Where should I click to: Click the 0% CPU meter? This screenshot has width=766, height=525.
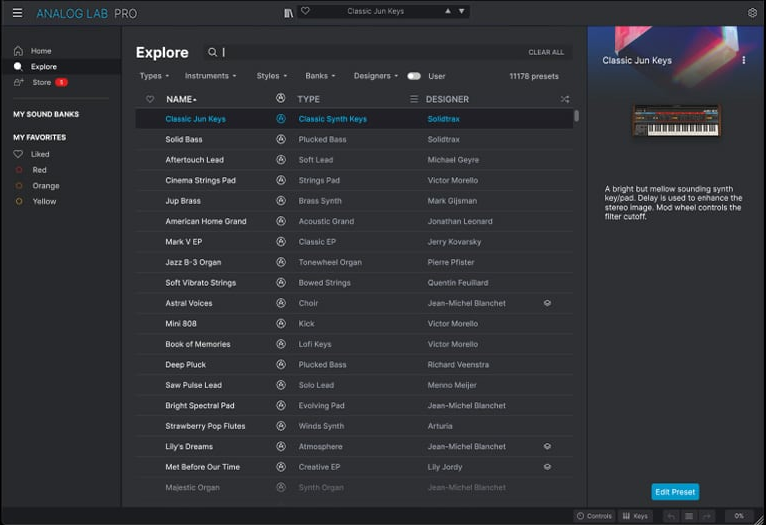click(739, 516)
